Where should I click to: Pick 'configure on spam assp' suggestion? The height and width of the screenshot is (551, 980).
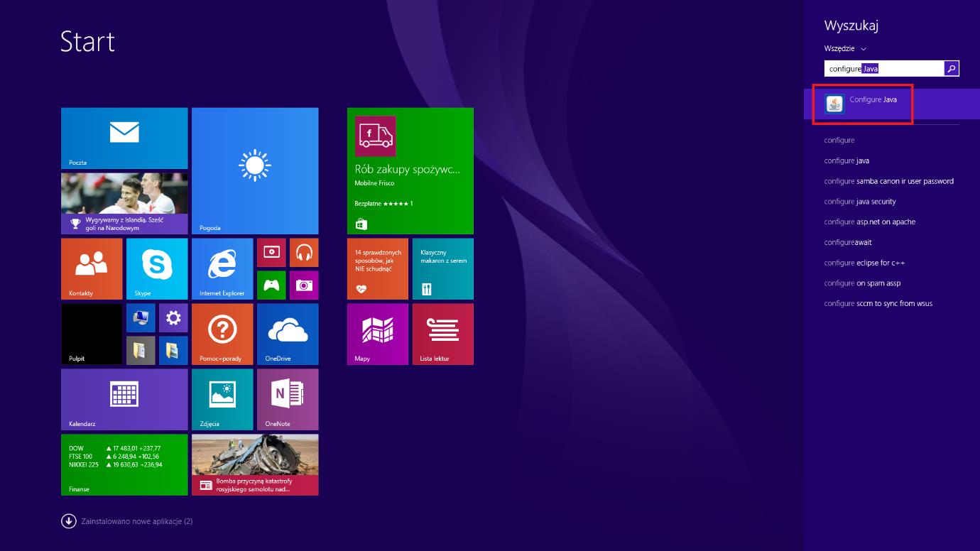862,283
